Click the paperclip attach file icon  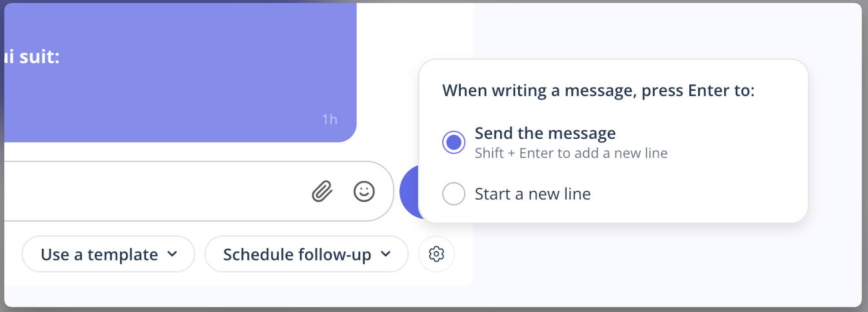[x=322, y=191]
